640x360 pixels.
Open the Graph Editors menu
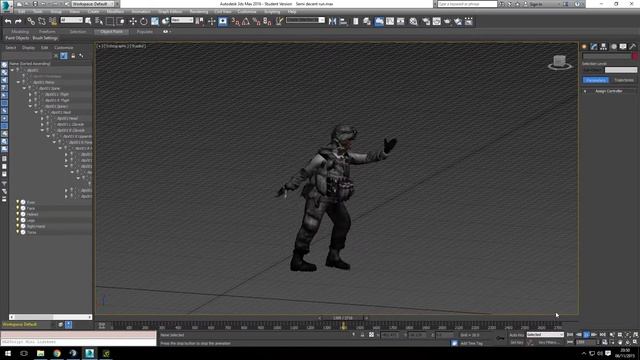[170, 11]
